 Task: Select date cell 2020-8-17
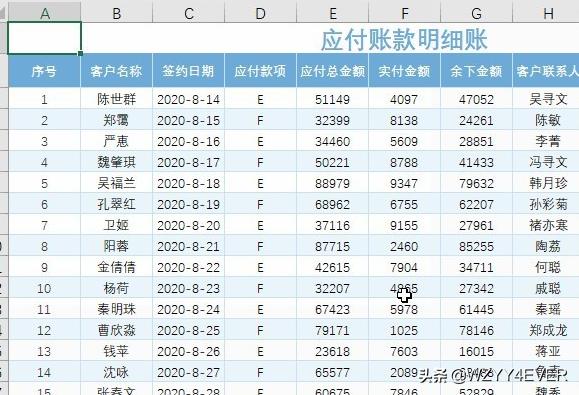coord(188,162)
